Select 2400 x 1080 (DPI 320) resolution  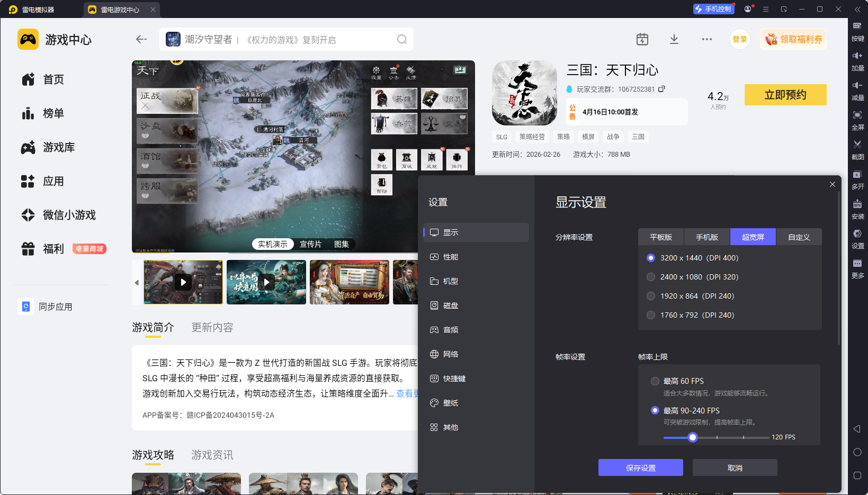pyautogui.click(x=651, y=277)
